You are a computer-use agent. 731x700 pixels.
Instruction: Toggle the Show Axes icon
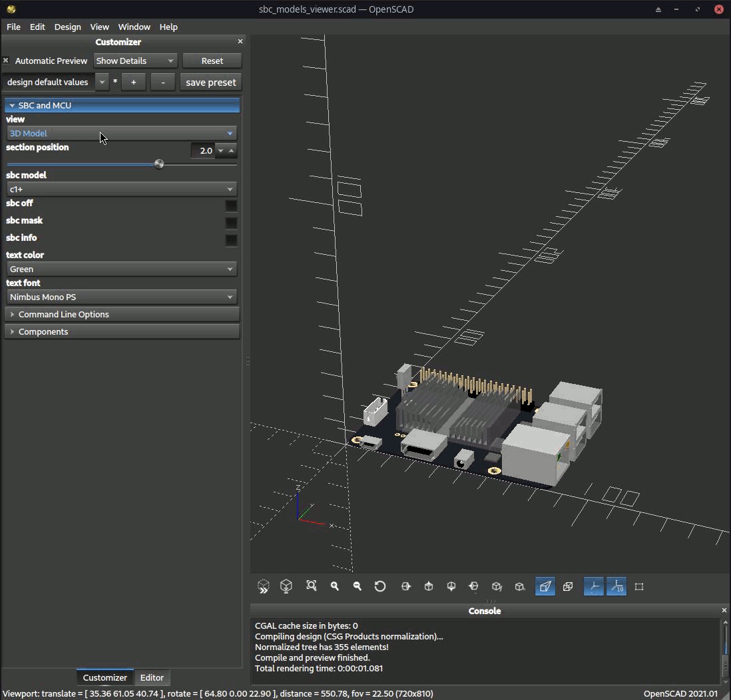coord(594,586)
